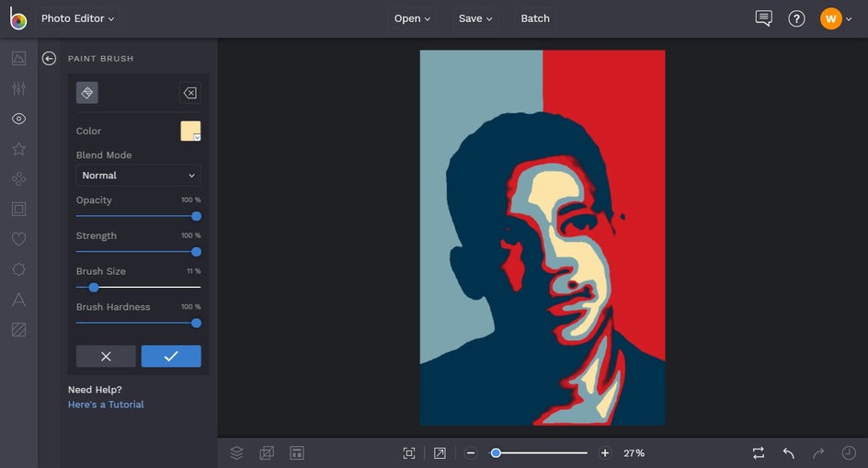This screenshot has width=868, height=468.
Task: Open the Graphics heart icon
Action: pos(18,239)
